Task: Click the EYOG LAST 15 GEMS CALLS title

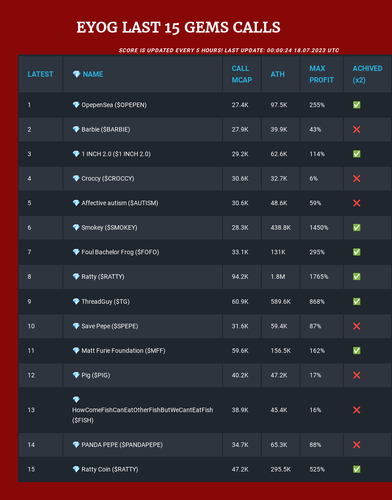Action: point(178,27)
